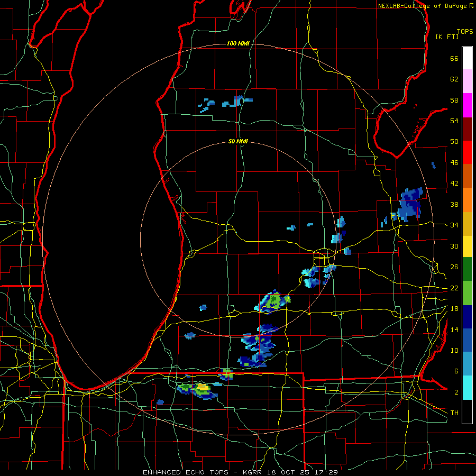Click the "100 NMI" range ring label
476x476 pixels.
pyautogui.click(x=238, y=44)
